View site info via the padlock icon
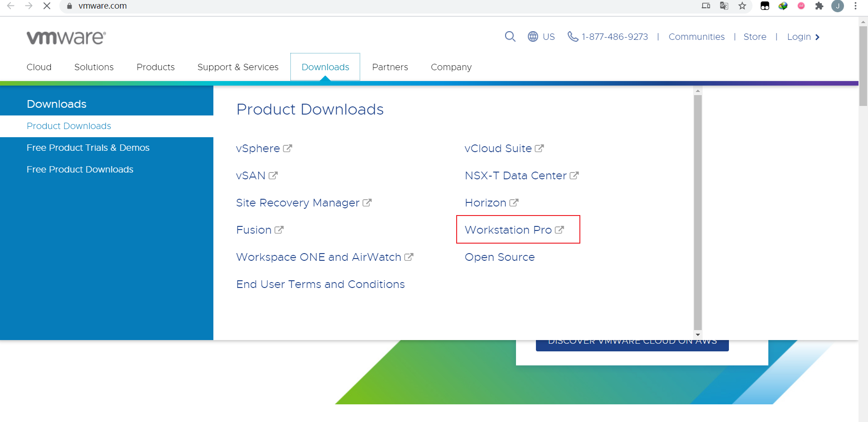868x422 pixels. pyautogui.click(x=69, y=6)
